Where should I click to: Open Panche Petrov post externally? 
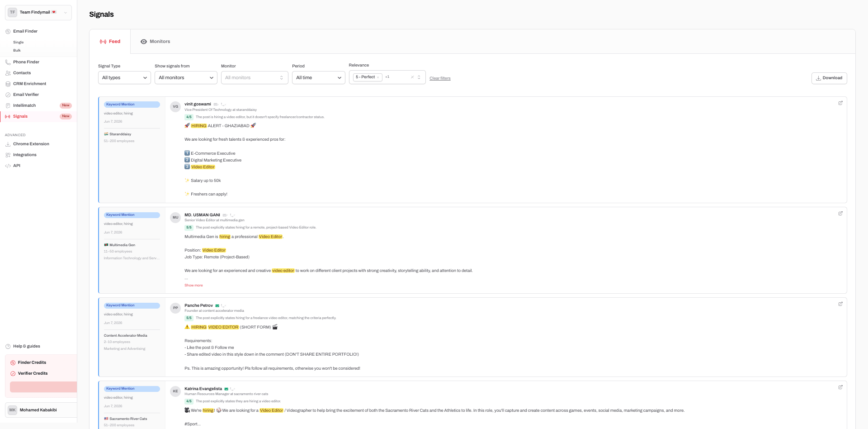(x=840, y=304)
